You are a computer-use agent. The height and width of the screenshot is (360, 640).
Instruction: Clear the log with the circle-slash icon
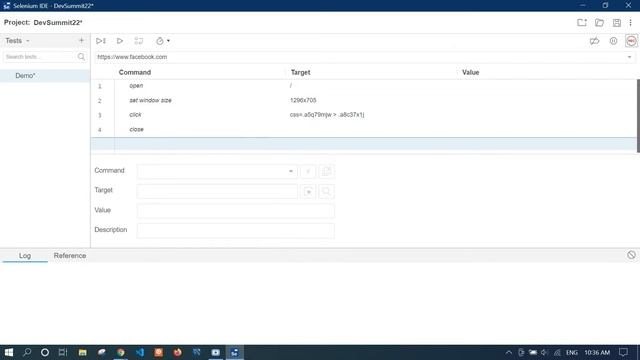pos(631,255)
